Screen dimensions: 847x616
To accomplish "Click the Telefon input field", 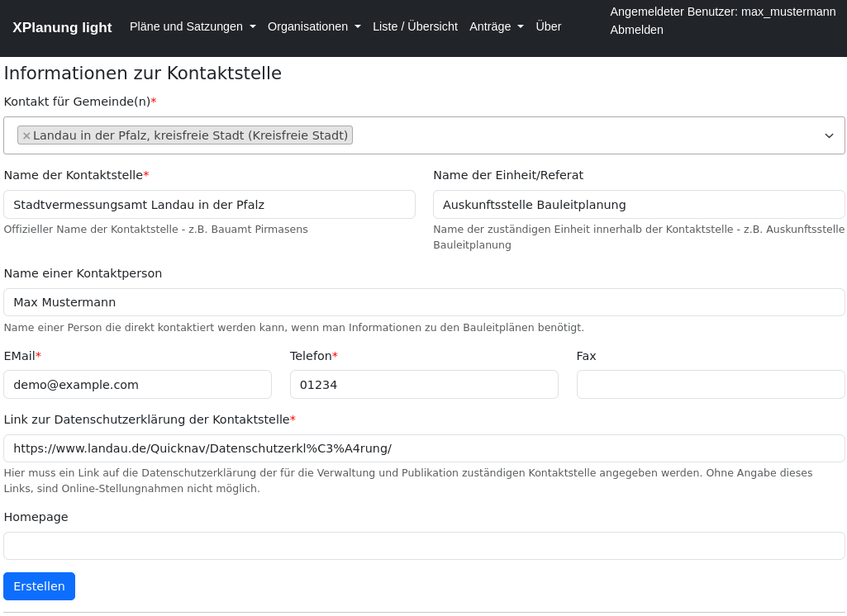I will tap(424, 385).
